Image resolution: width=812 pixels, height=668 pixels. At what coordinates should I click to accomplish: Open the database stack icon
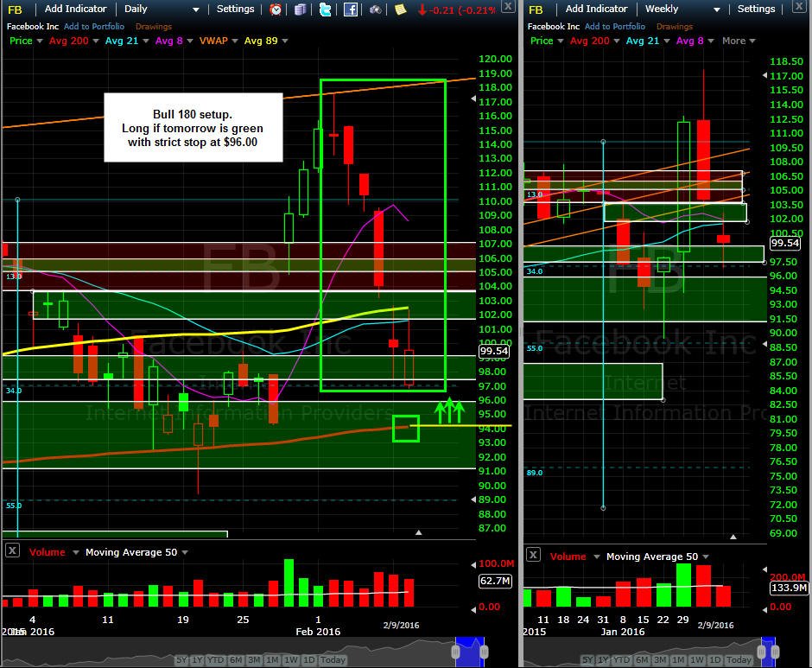(x=301, y=9)
